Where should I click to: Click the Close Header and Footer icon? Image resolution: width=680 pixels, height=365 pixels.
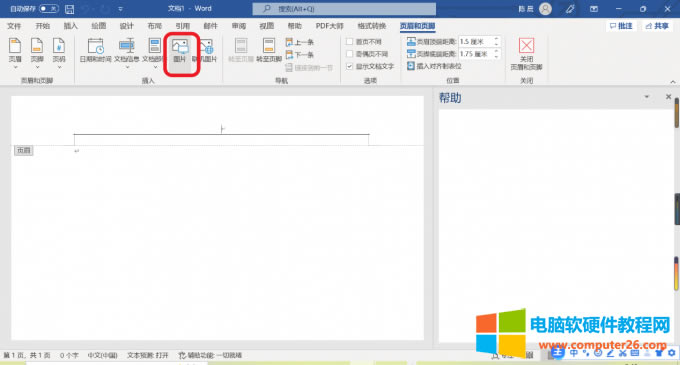(x=526, y=46)
